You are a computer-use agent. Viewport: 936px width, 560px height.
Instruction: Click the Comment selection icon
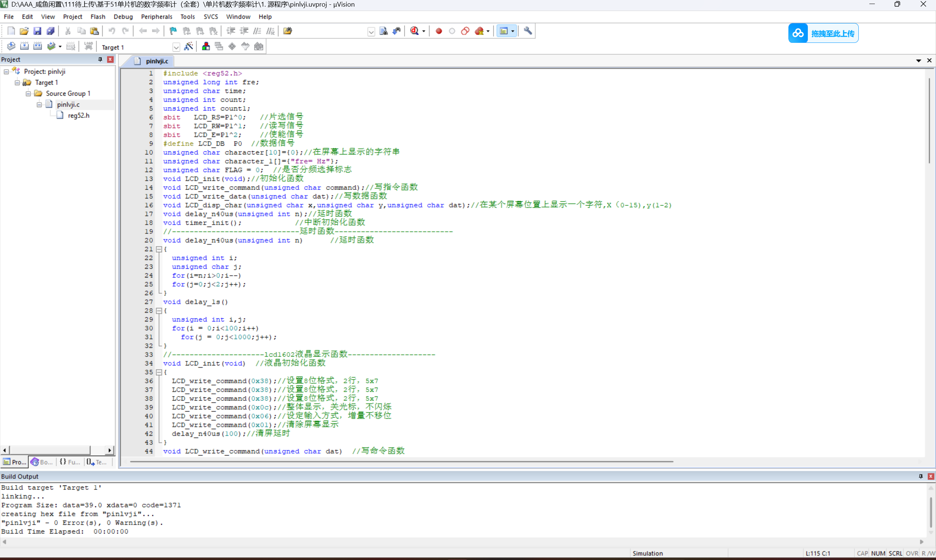coord(257,31)
